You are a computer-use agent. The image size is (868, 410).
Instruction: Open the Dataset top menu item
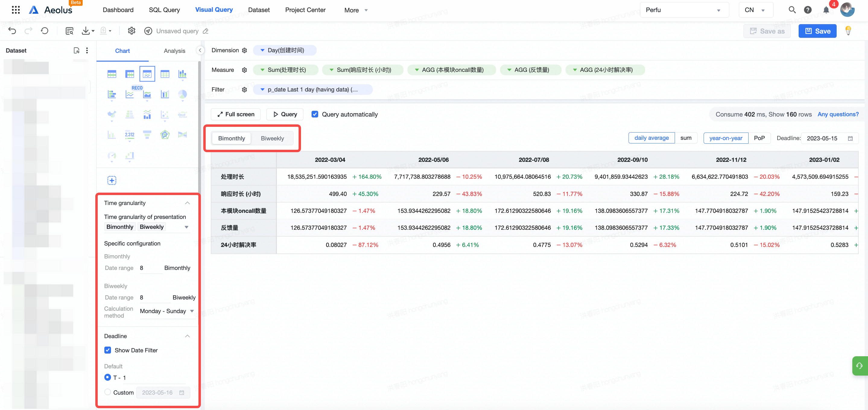coord(259,10)
